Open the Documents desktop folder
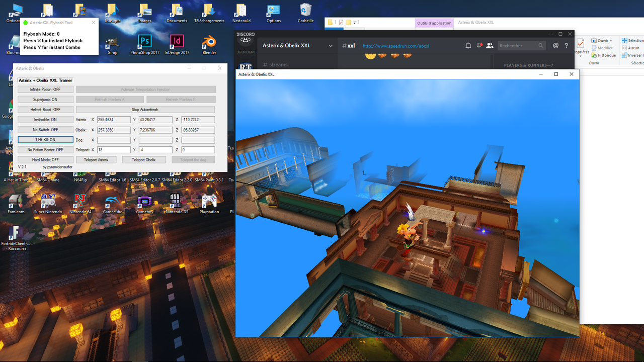644x362 pixels. (177, 13)
